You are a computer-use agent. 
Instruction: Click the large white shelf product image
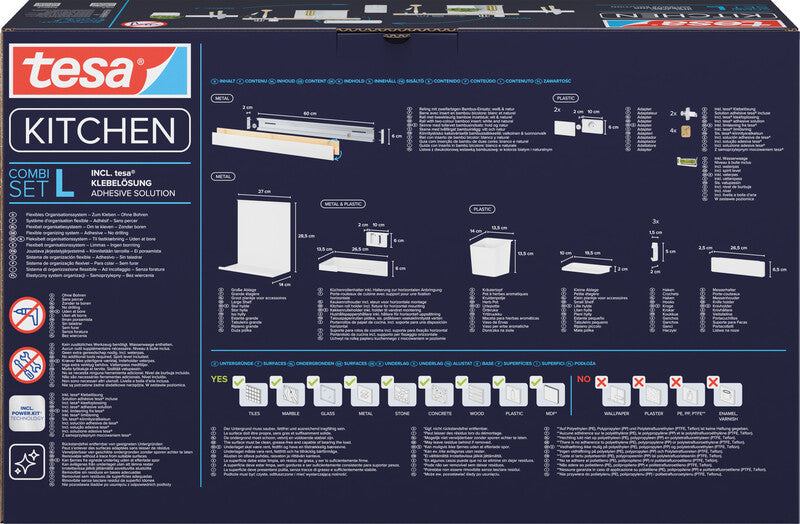tap(257, 238)
